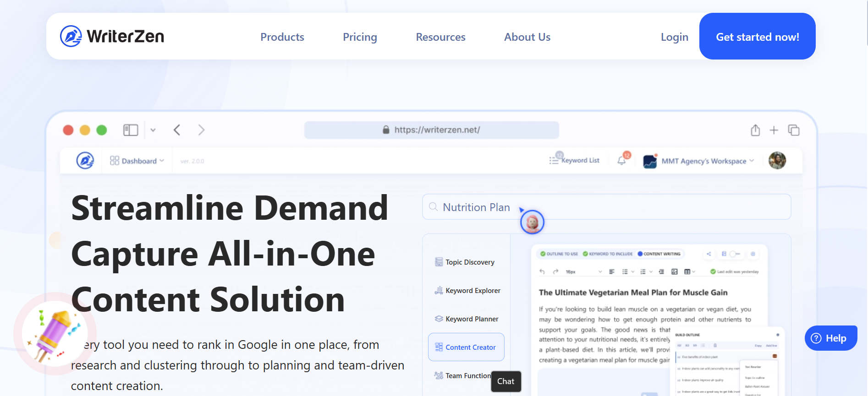Click the share icon in browser toolbar
This screenshot has height=396, width=868.
point(755,130)
